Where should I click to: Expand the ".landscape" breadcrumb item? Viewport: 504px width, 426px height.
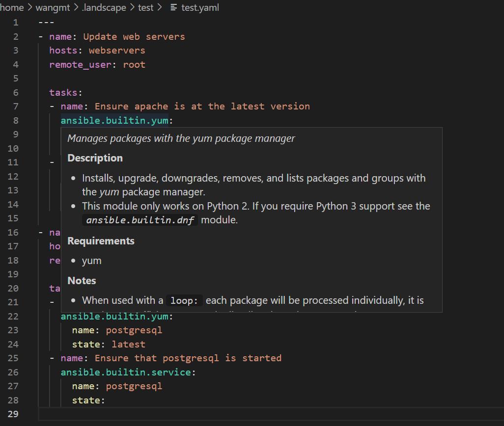click(x=104, y=7)
